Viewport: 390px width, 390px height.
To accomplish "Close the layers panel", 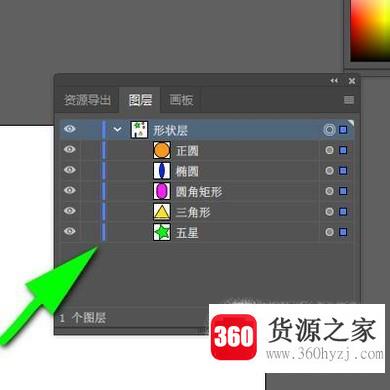I will (x=352, y=81).
